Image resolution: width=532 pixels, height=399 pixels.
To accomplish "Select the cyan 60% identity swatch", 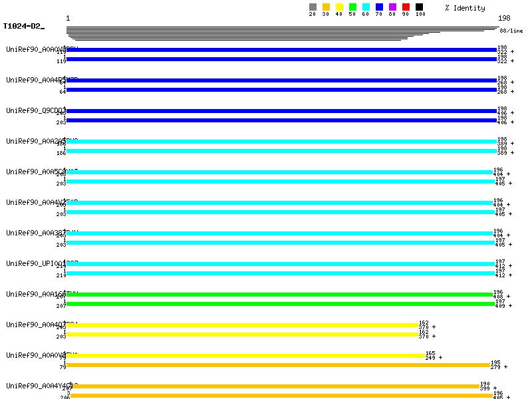I will (x=366, y=7).
